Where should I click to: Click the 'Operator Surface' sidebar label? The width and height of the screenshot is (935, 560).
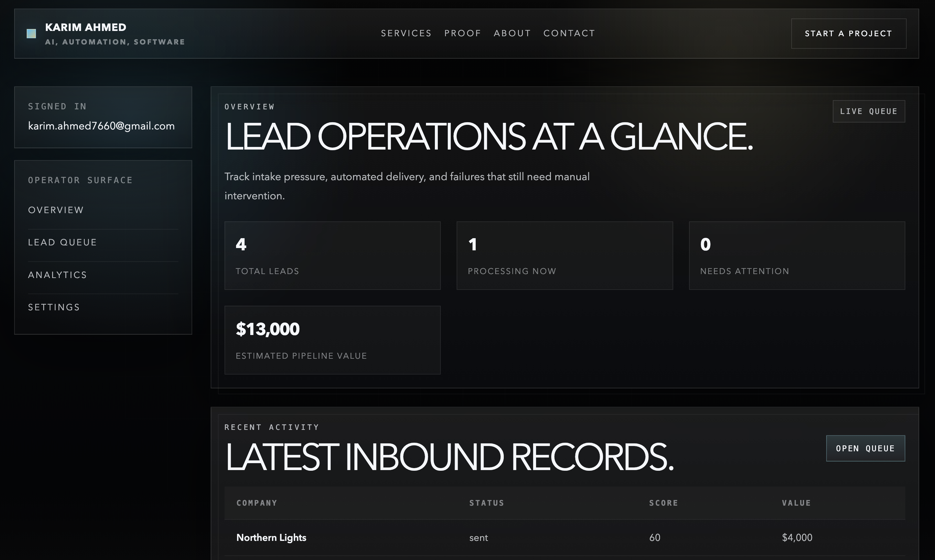(80, 181)
